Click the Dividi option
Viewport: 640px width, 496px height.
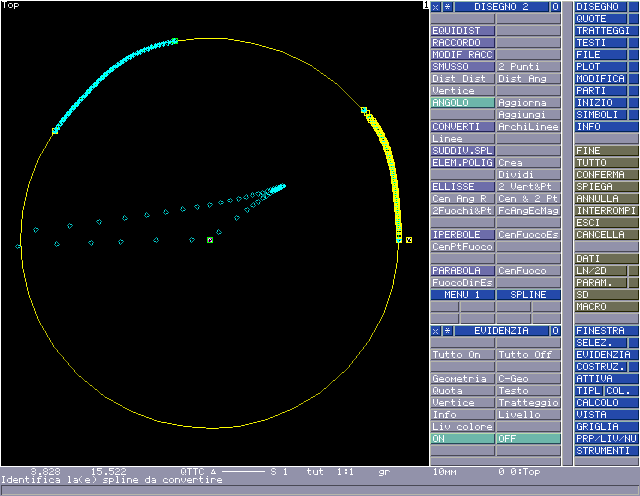click(x=529, y=175)
